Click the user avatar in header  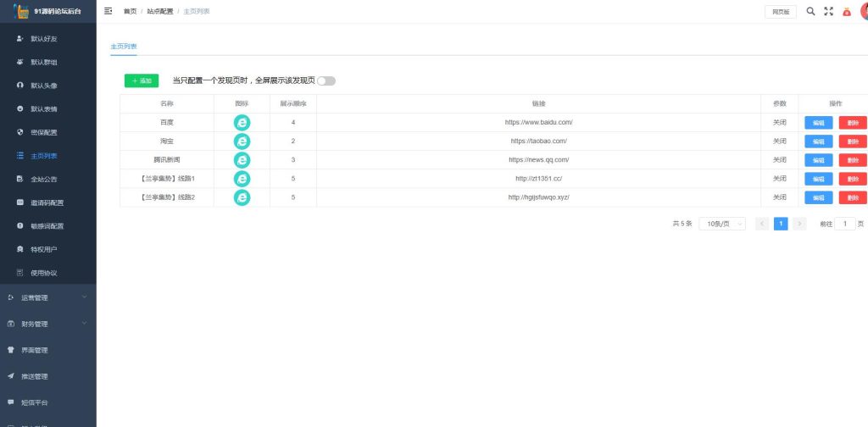pos(864,12)
